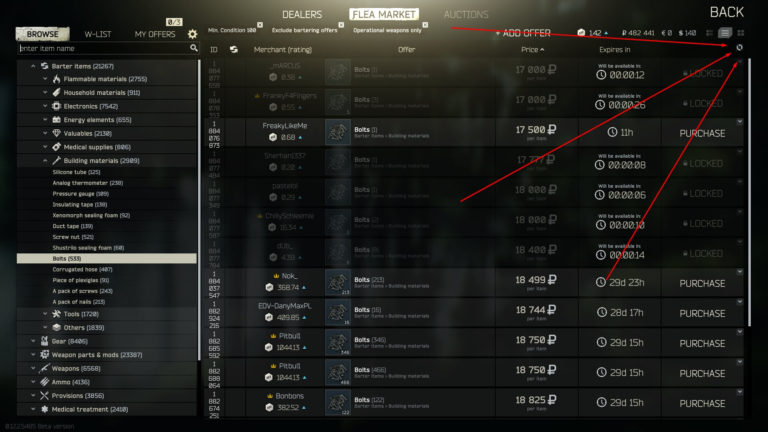Expand the Weapon parts & mods category

pyautogui.click(x=33, y=355)
